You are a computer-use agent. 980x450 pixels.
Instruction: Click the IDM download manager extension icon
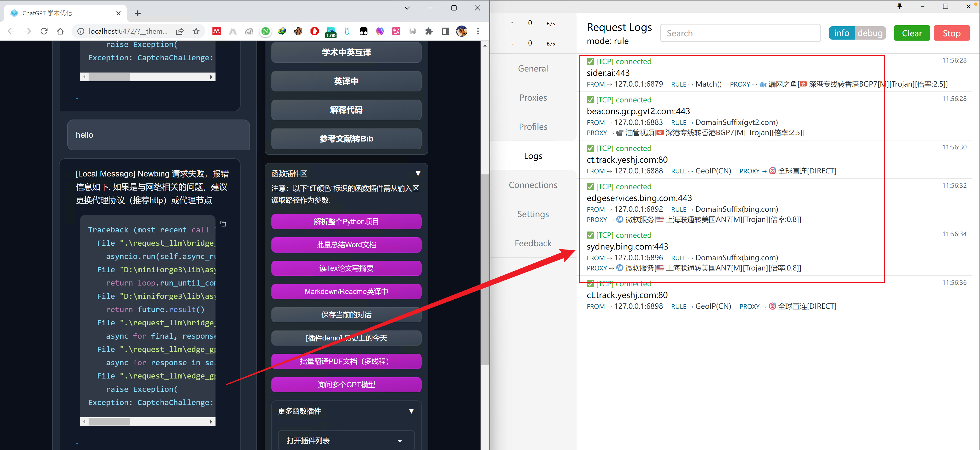coord(282,31)
